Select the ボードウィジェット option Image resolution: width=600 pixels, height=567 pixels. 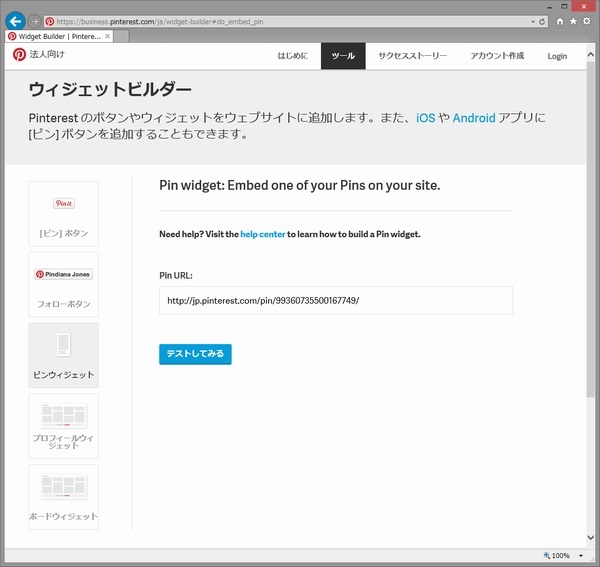click(x=64, y=497)
